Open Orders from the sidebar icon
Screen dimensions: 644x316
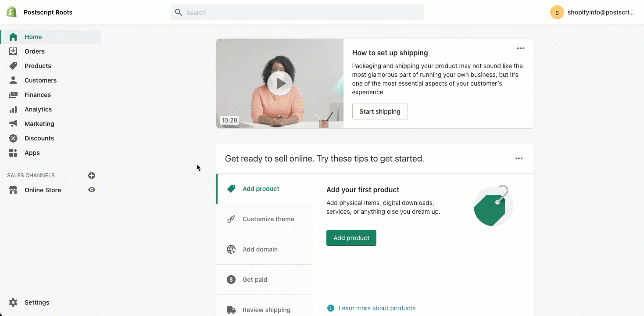tap(13, 51)
